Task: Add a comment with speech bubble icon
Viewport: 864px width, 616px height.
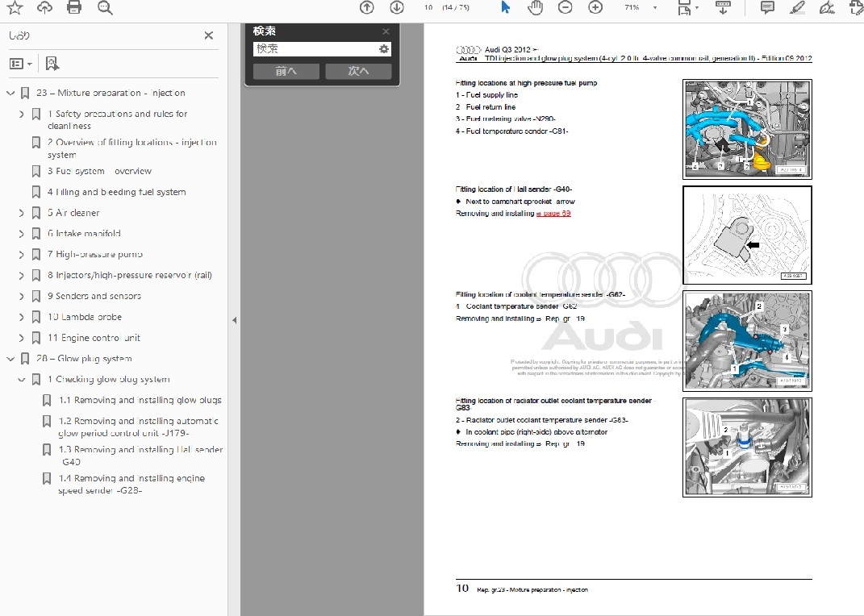Action: 767,7
